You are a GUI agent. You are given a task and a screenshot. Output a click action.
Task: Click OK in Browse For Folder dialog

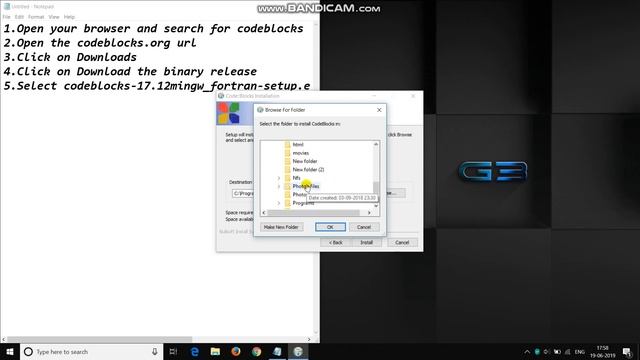(330, 227)
